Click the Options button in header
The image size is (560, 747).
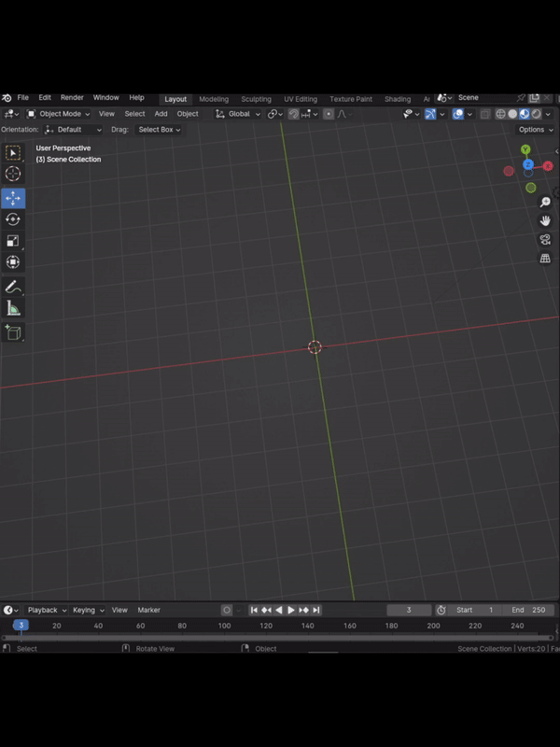(535, 130)
